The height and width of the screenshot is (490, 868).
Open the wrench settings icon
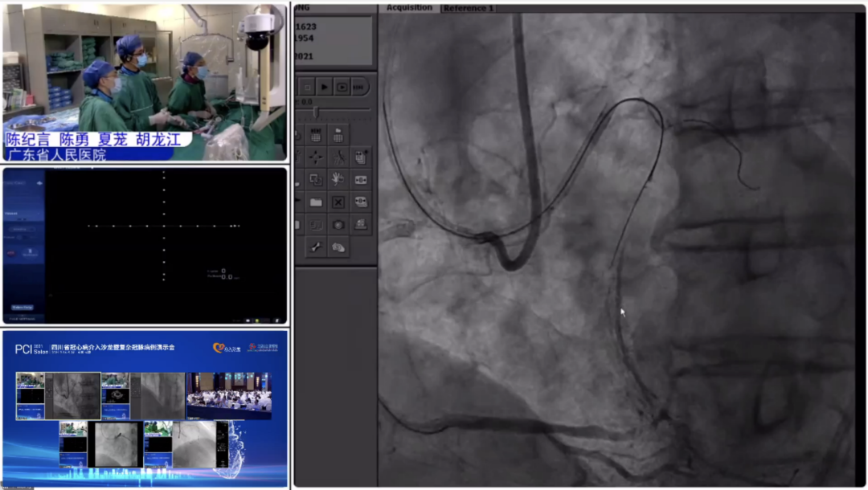click(316, 247)
